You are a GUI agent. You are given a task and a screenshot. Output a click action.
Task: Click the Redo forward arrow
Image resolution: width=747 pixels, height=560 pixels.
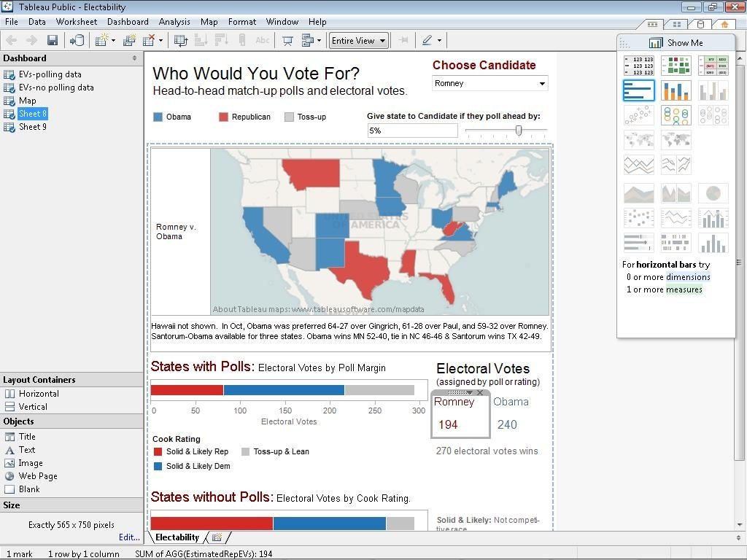[x=31, y=41]
